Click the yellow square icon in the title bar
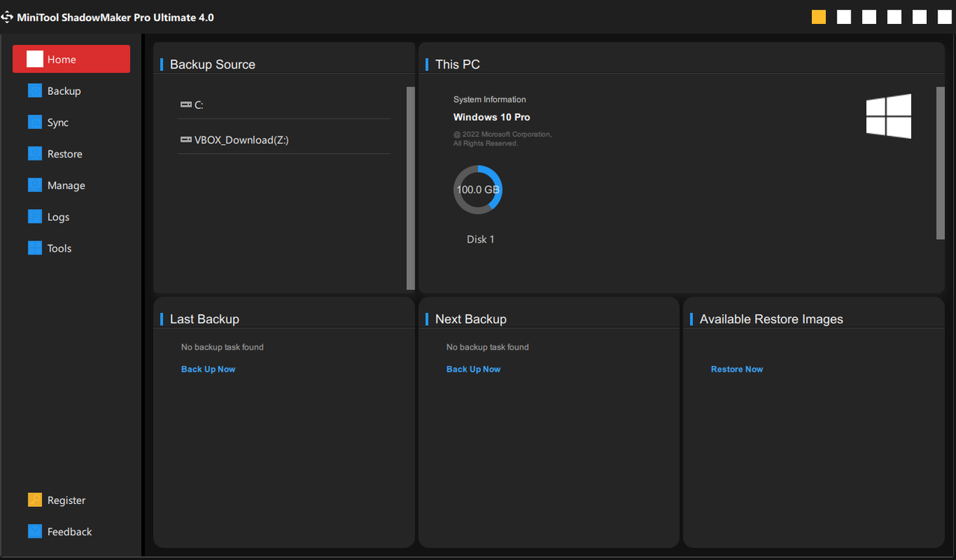This screenshot has height=560, width=956. (819, 16)
